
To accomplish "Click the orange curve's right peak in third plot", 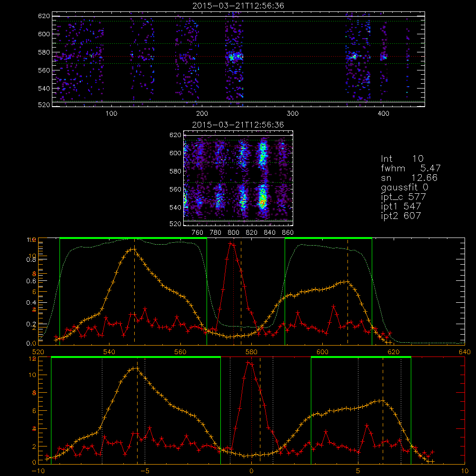I will coord(347,281).
